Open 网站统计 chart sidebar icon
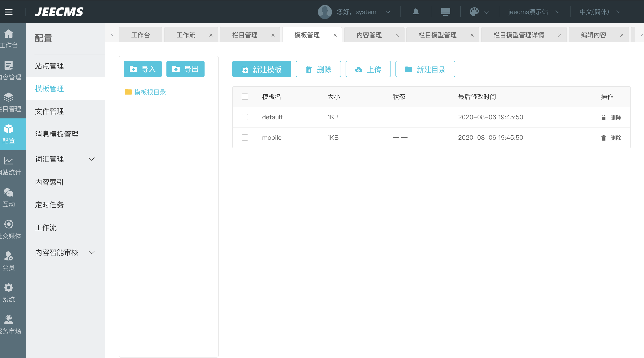 point(8,161)
